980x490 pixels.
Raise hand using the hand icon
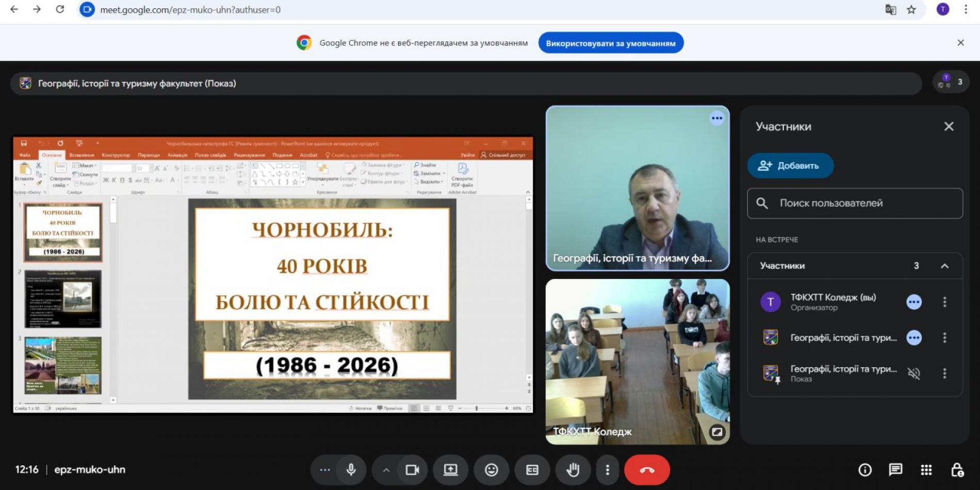573,470
